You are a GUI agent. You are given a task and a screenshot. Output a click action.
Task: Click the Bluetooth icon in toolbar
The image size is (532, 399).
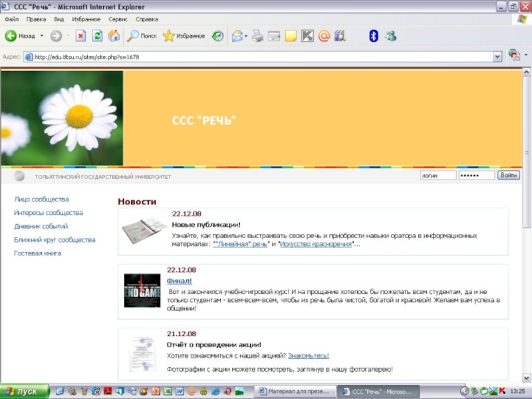click(373, 36)
